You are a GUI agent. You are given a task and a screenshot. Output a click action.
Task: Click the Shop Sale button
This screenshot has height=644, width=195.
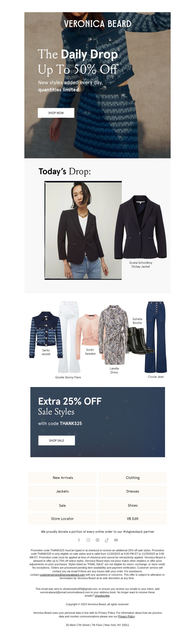[56, 440]
